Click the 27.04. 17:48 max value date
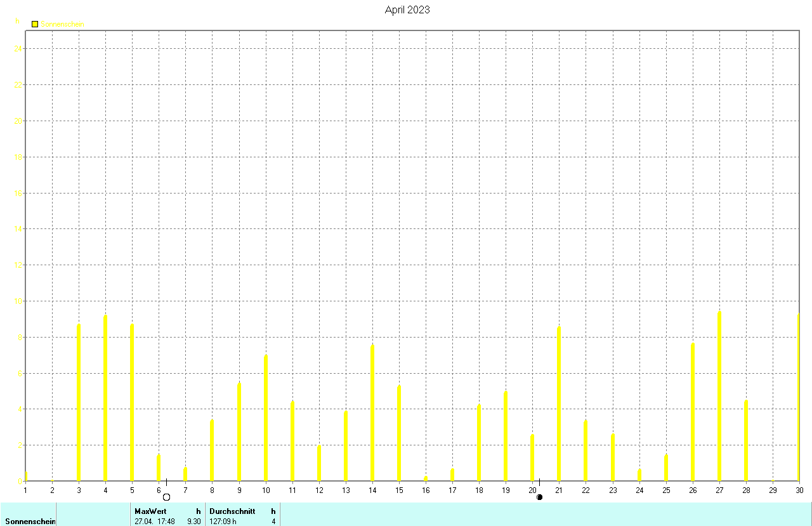 tap(155, 522)
